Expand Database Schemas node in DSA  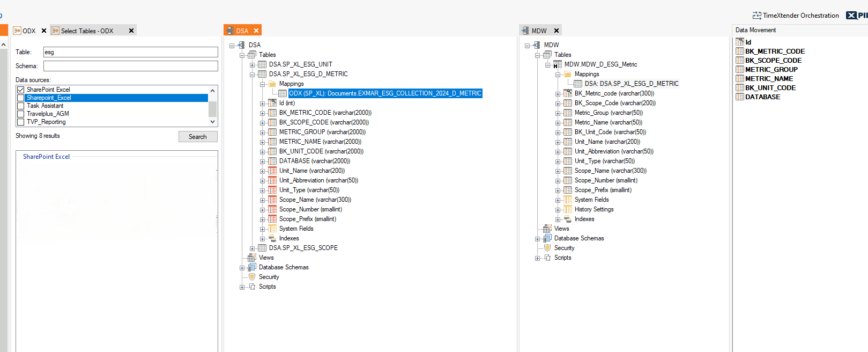[242, 267]
